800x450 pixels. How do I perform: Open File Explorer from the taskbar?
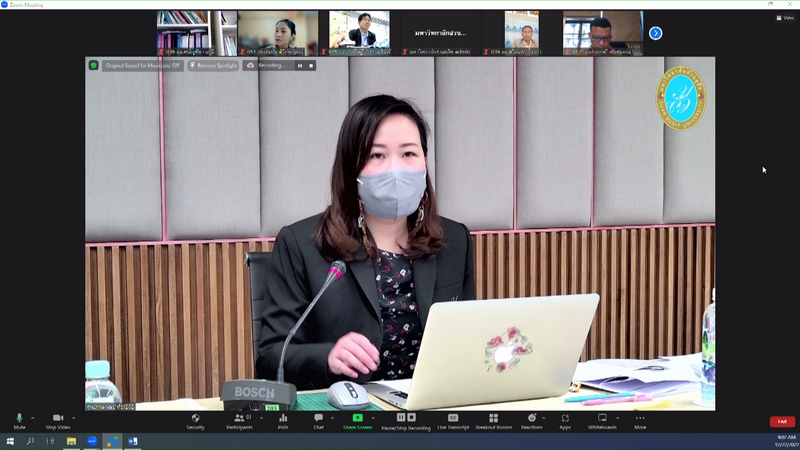point(71,441)
